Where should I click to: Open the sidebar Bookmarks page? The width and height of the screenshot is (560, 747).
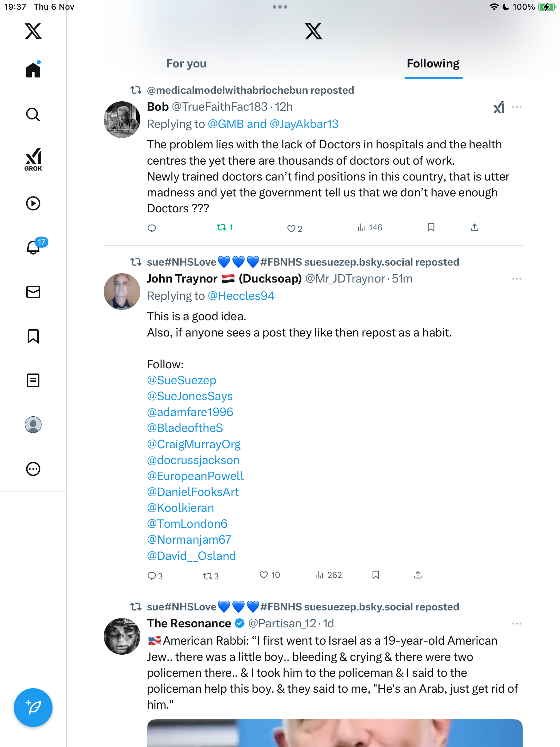point(33,336)
